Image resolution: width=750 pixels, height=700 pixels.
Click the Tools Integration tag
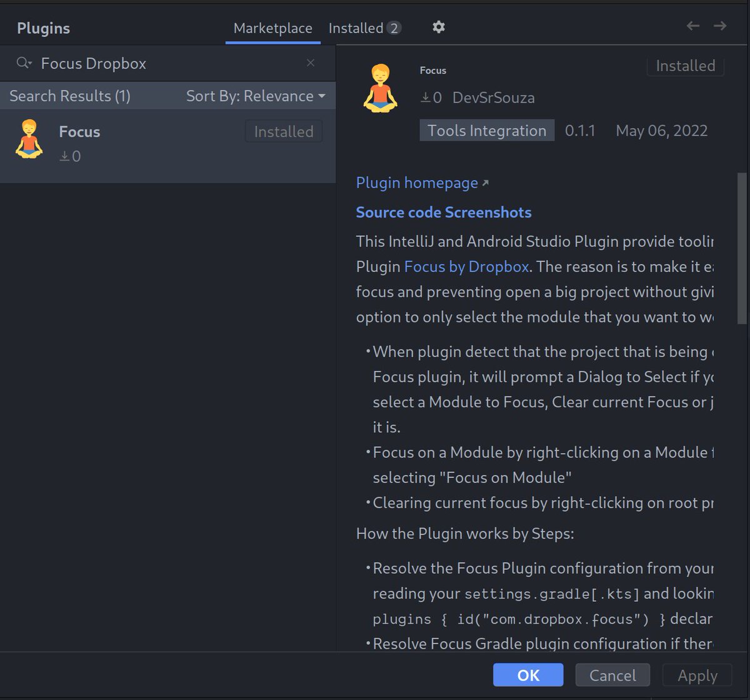(x=487, y=131)
